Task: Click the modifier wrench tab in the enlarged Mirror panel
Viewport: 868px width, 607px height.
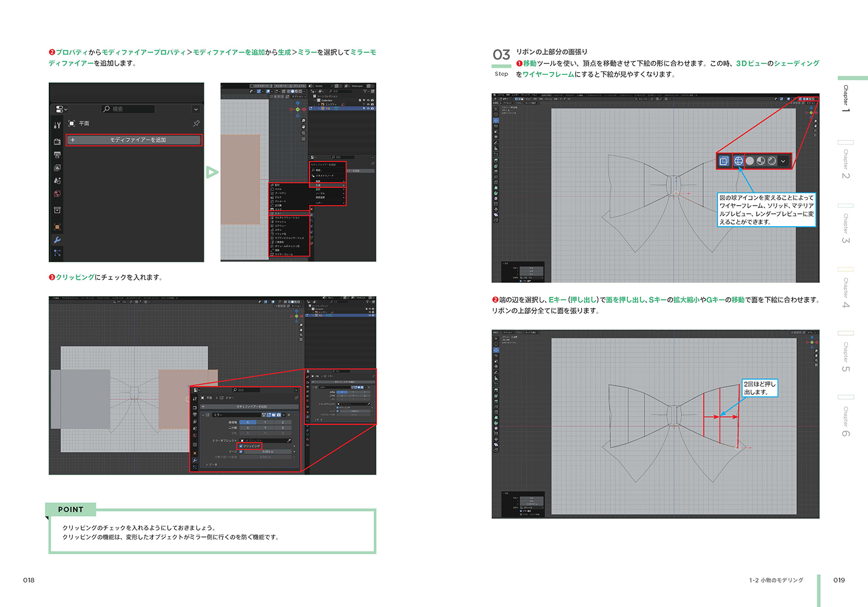Action: pyautogui.click(x=195, y=460)
